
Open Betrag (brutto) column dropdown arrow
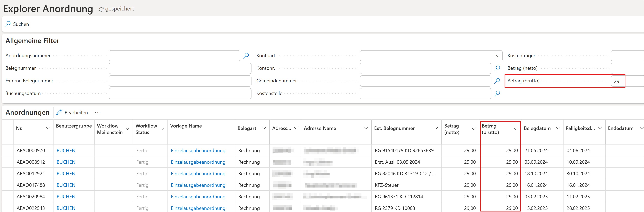tap(515, 129)
